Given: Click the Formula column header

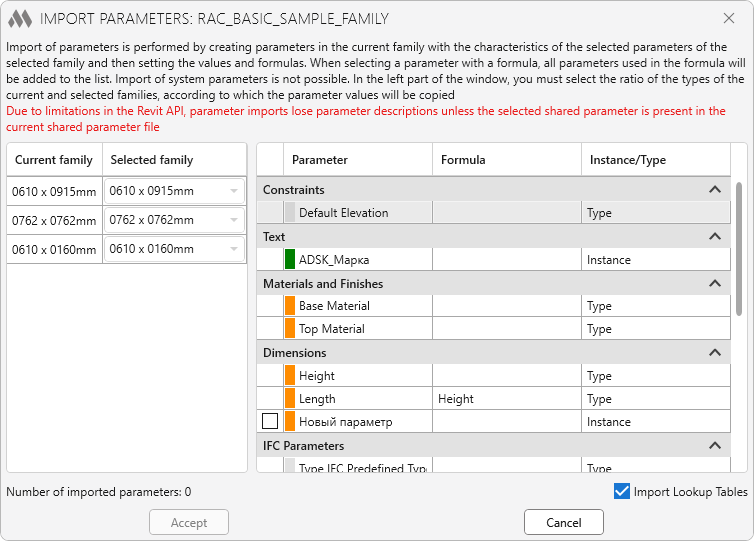Looking at the screenshot, I should [x=507, y=160].
